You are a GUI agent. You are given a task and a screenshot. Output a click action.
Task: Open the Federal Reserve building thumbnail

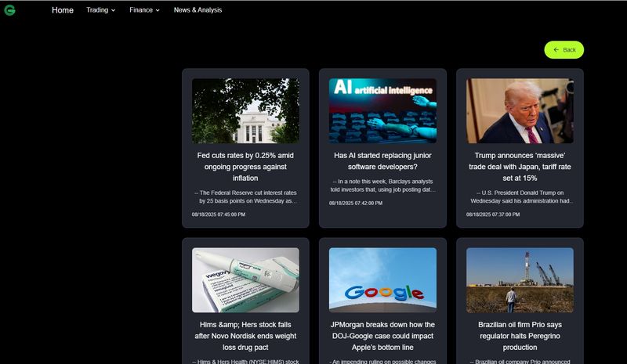(245, 110)
